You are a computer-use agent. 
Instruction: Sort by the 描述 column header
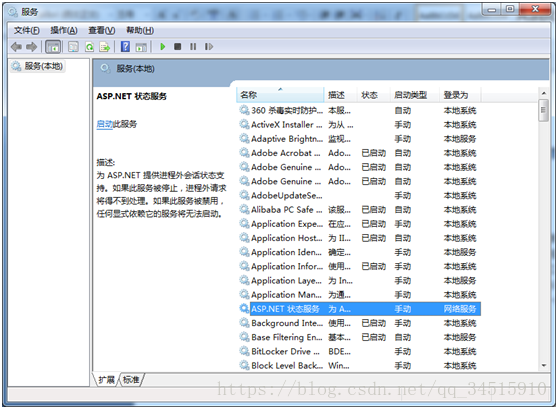(341, 95)
